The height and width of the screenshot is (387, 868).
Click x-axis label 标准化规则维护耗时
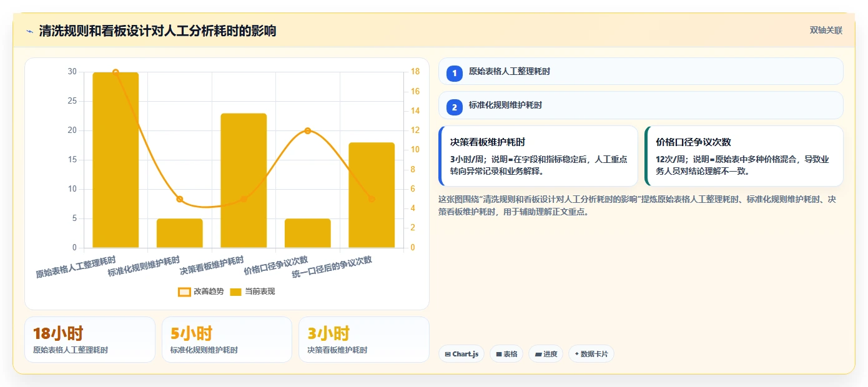pyautogui.click(x=144, y=267)
